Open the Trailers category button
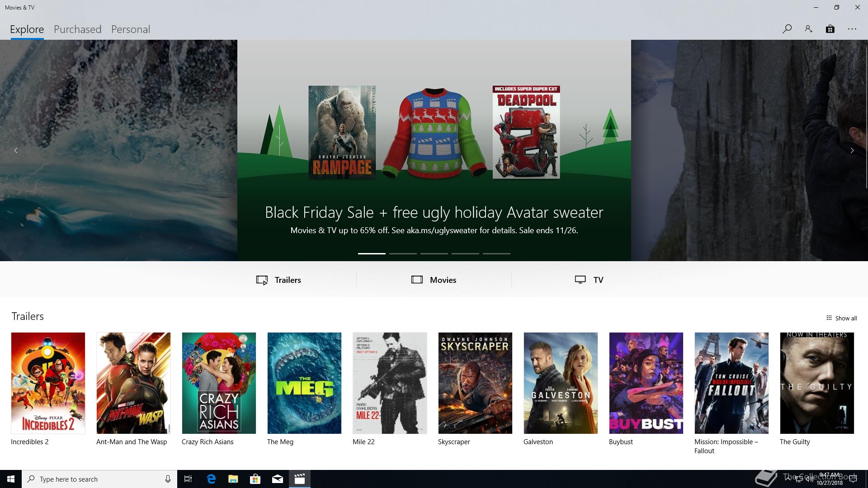Screen dimensions: 868x488 coord(278,280)
